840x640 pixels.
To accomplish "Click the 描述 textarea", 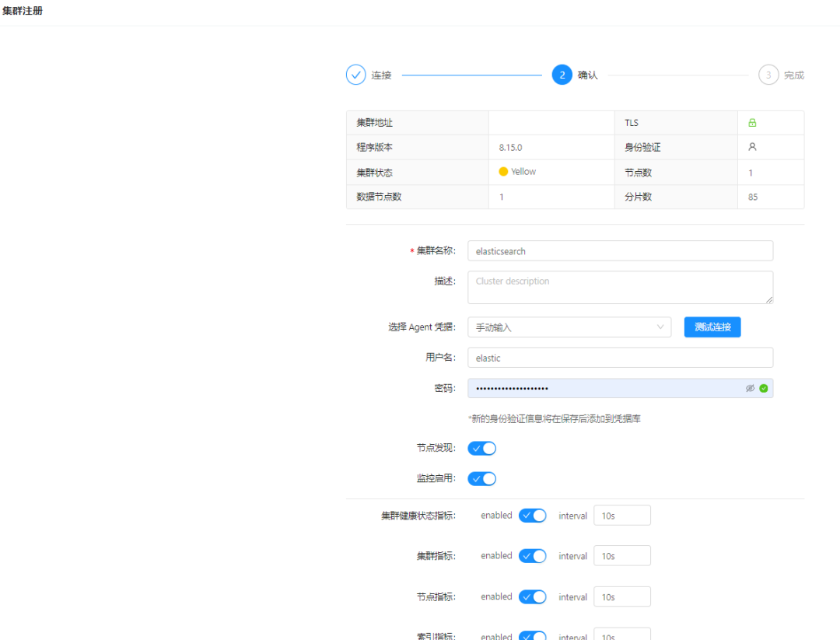I will tap(621, 287).
